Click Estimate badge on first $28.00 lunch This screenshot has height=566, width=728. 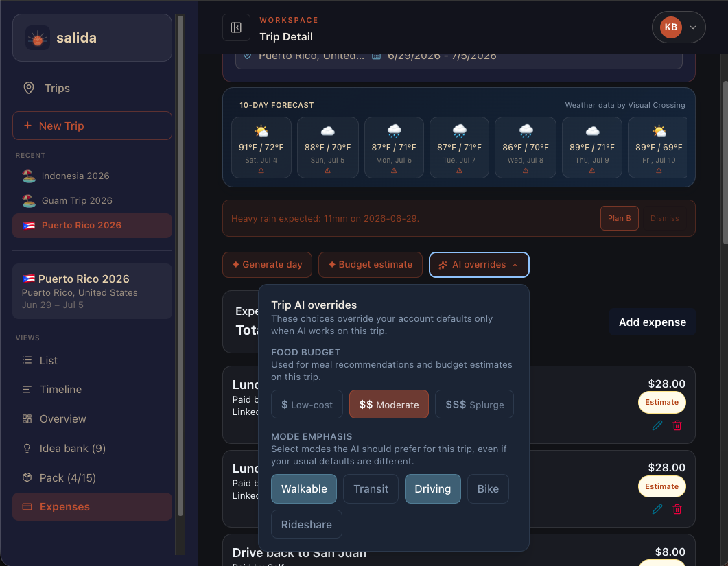tap(661, 403)
